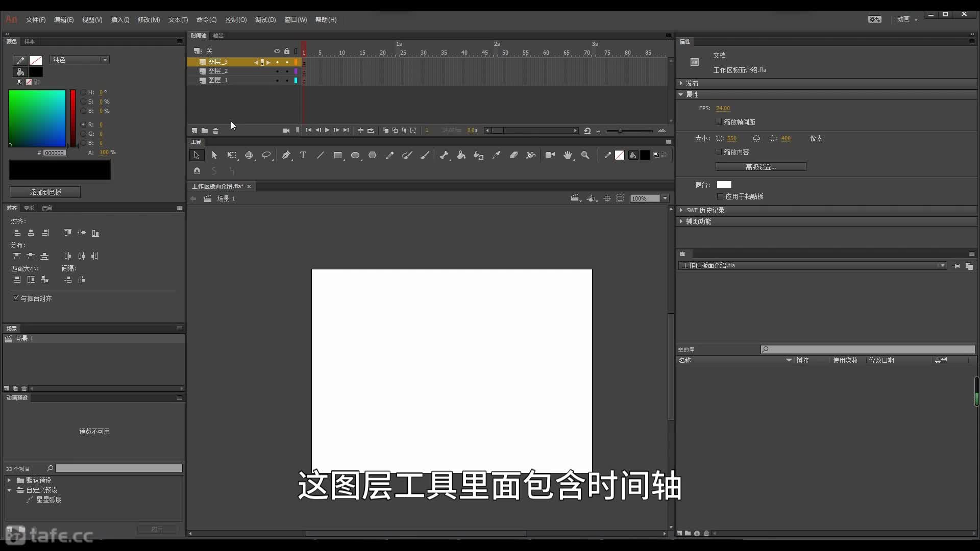
Task: Click the library search field
Action: (x=868, y=349)
